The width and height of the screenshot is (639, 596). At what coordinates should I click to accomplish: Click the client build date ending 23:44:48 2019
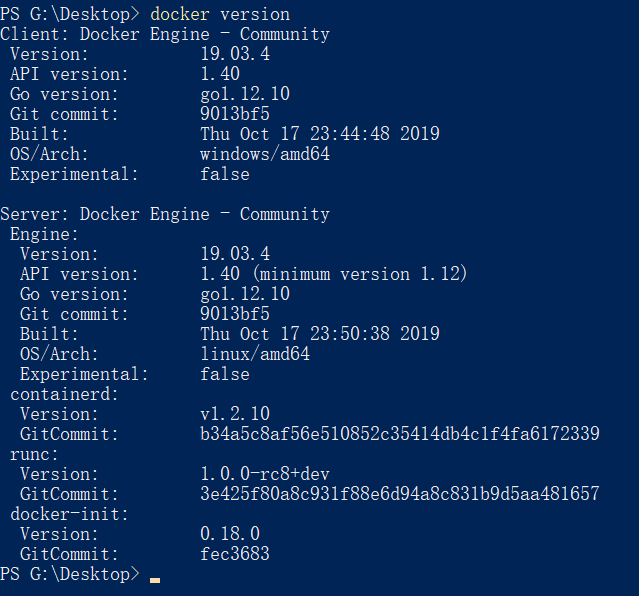point(319,134)
